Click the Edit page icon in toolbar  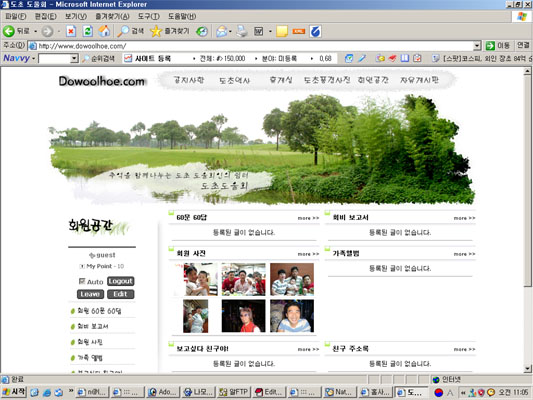259,31
